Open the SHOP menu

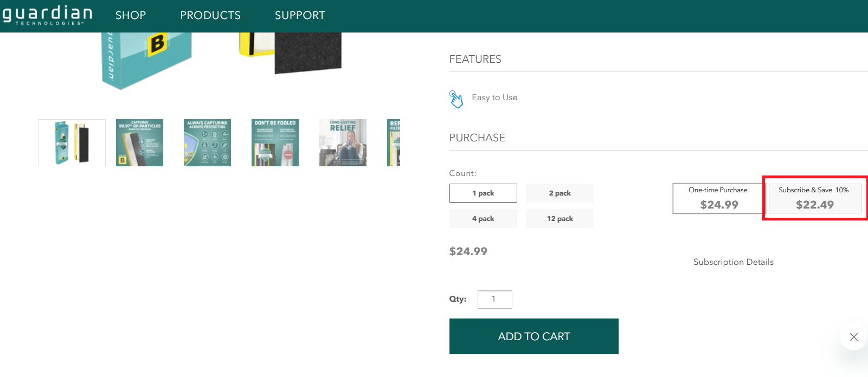pyautogui.click(x=131, y=16)
